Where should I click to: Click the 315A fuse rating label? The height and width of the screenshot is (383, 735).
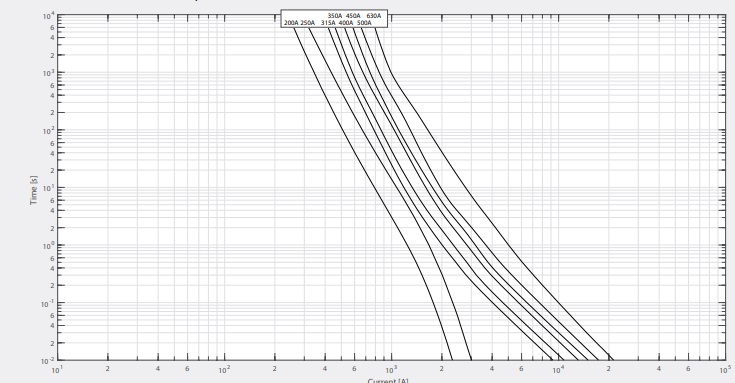coord(328,23)
